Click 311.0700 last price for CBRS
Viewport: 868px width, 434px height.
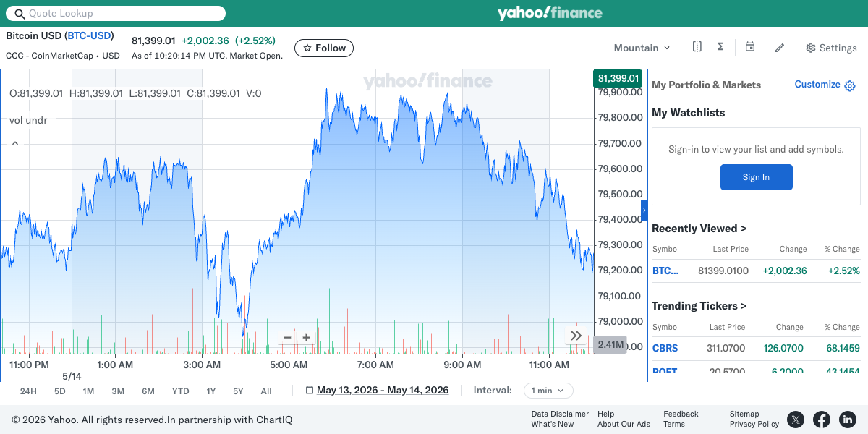tap(726, 348)
